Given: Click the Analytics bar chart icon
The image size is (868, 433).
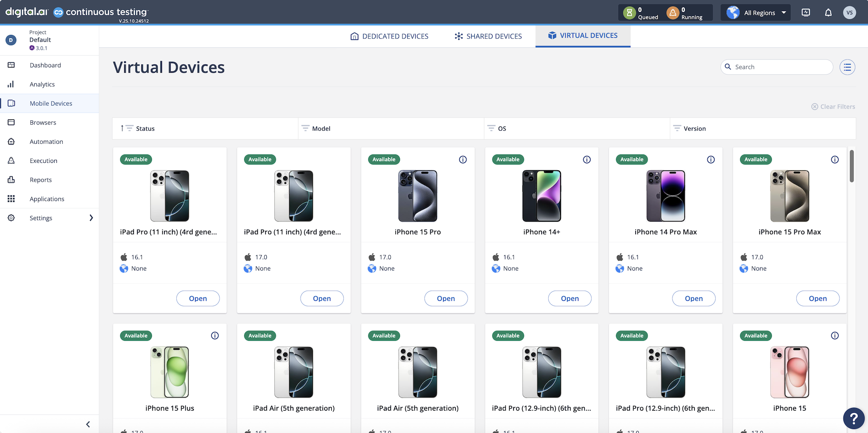Looking at the screenshot, I should pos(11,84).
